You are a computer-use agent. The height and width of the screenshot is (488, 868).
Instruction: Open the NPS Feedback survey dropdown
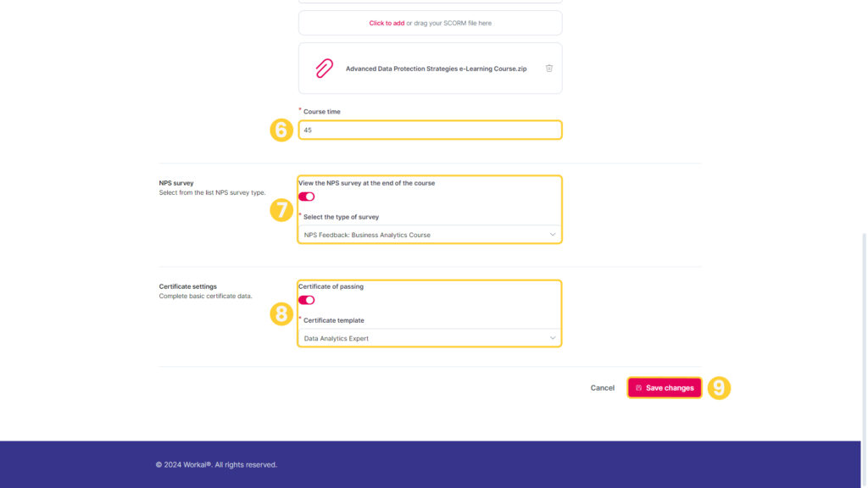pos(430,235)
